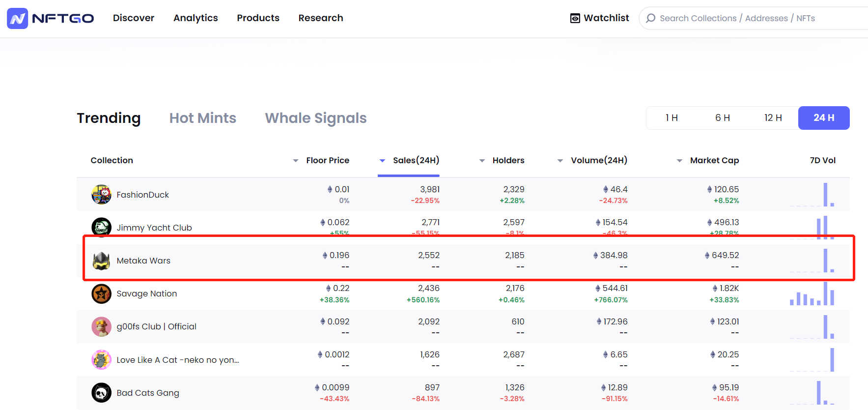The width and height of the screenshot is (868, 410).
Task: Open the Bad Cats Gang collection name
Action: pyautogui.click(x=148, y=393)
